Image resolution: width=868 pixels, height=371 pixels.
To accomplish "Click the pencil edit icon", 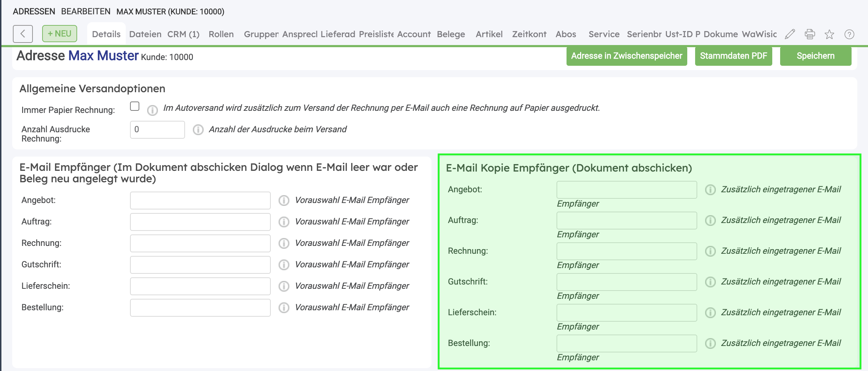I will (790, 34).
